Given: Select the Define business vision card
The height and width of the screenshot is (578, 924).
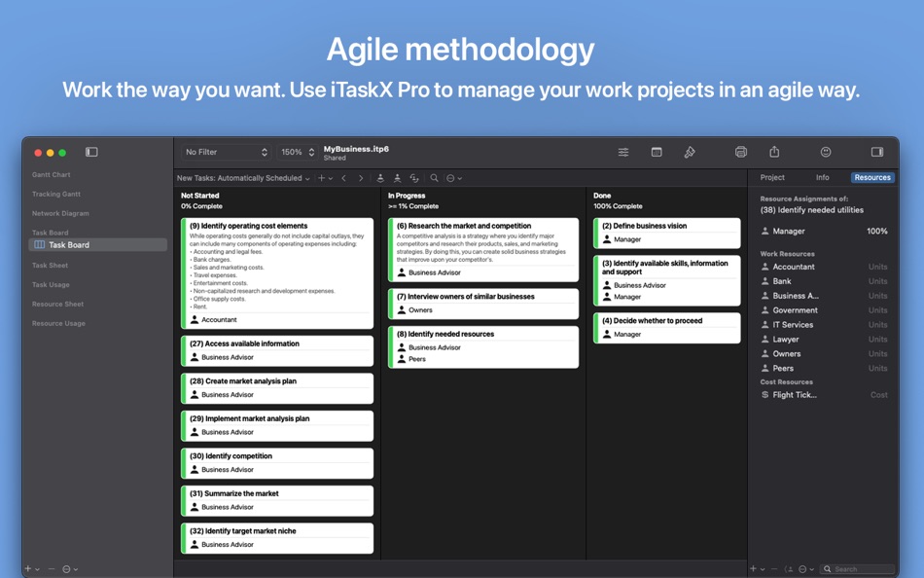Looking at the screenshot, I should coord(666,233).
